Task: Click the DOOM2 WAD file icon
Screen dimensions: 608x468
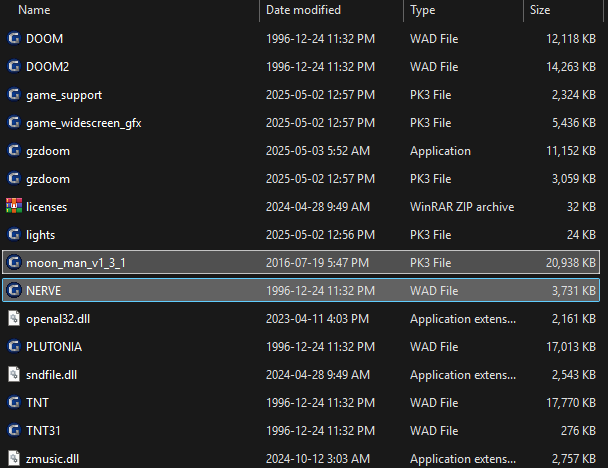Action: click(14, 66)
